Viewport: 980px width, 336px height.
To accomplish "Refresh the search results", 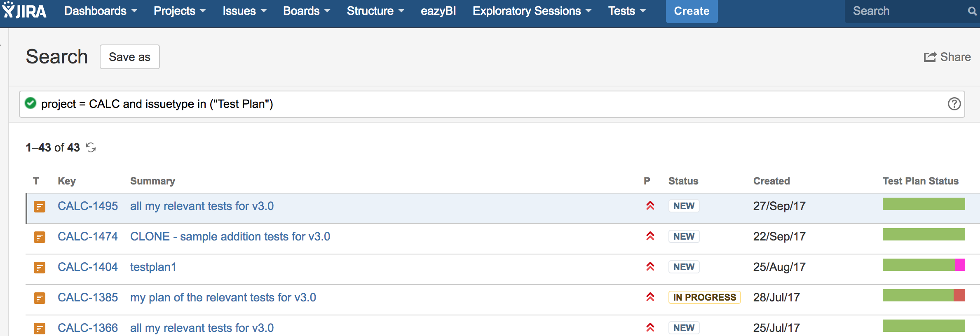I will pyautogui.click(x=91, y=147).
